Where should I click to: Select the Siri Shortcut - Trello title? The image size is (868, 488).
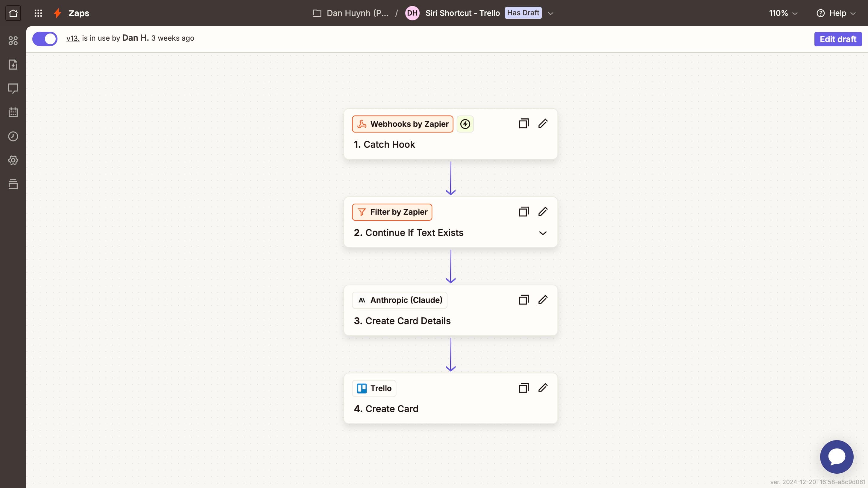click(x=462, y=13)
